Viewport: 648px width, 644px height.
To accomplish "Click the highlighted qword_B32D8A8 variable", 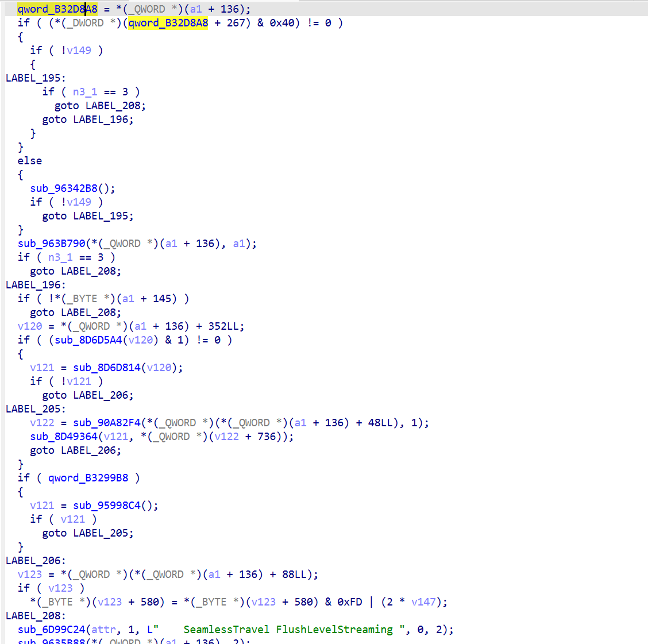I will 56,9.
